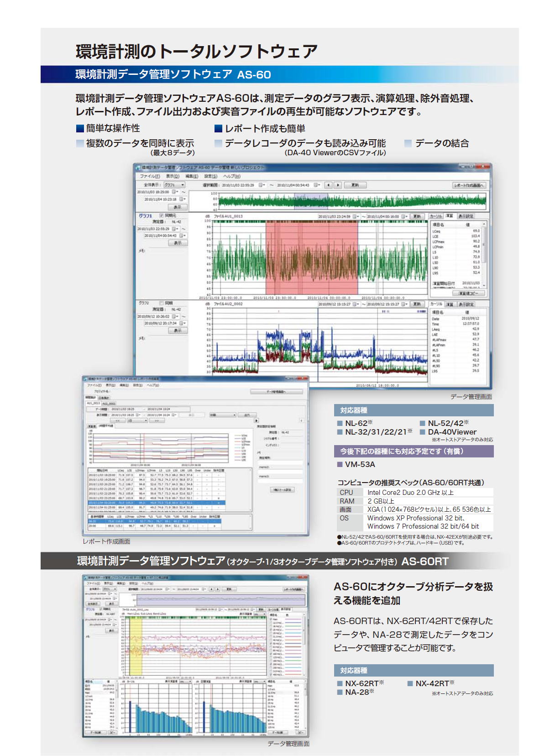The height and width of the screenshot is (756, 550).
Task: Toggle 同期 checkbox for グラフ2
Action: pyautogui.click(x=161, y=303)
